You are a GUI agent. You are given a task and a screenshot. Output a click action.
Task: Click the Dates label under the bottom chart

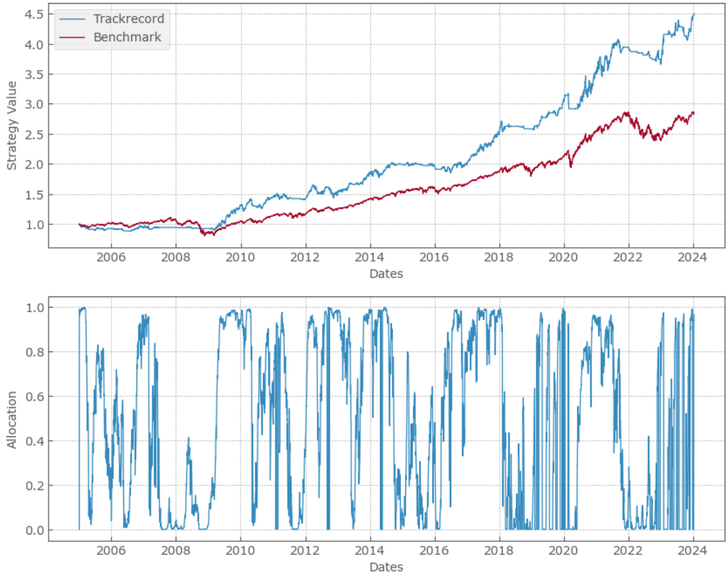pos(386,567)
